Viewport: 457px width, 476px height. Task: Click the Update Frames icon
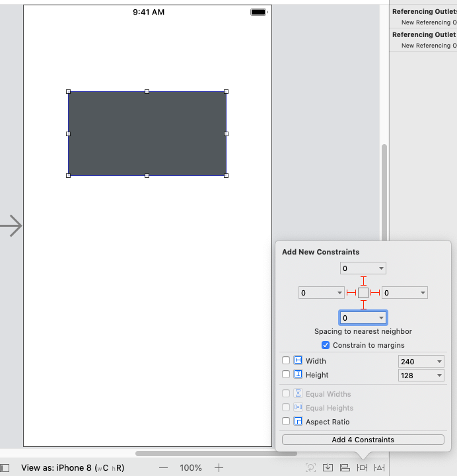coord(310,467)
